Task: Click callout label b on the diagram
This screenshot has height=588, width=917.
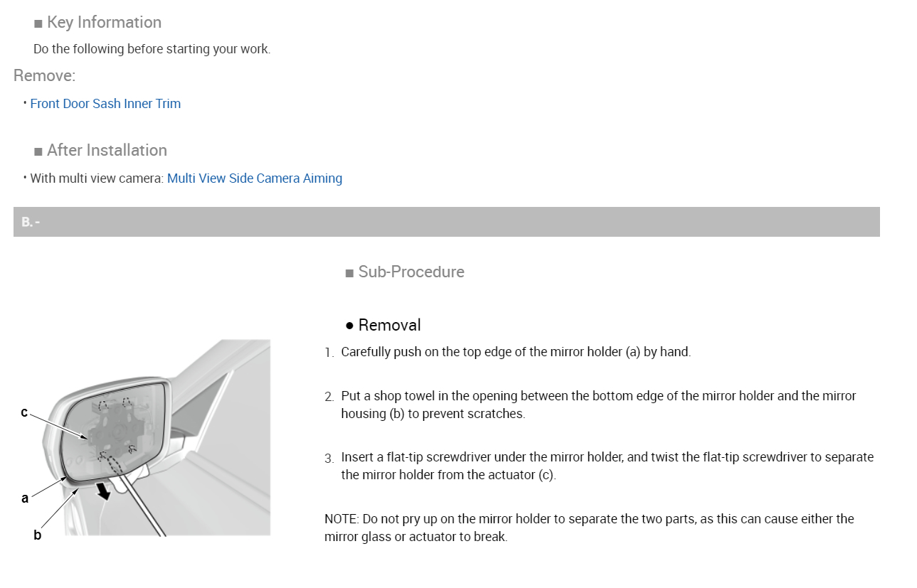Action: click(x=37, y=535)
